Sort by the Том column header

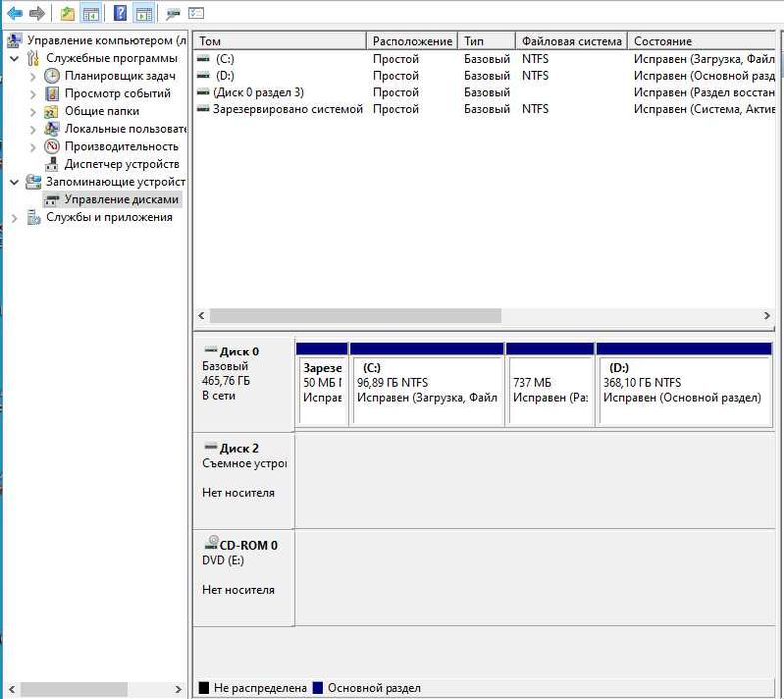(x=280, y=41)
